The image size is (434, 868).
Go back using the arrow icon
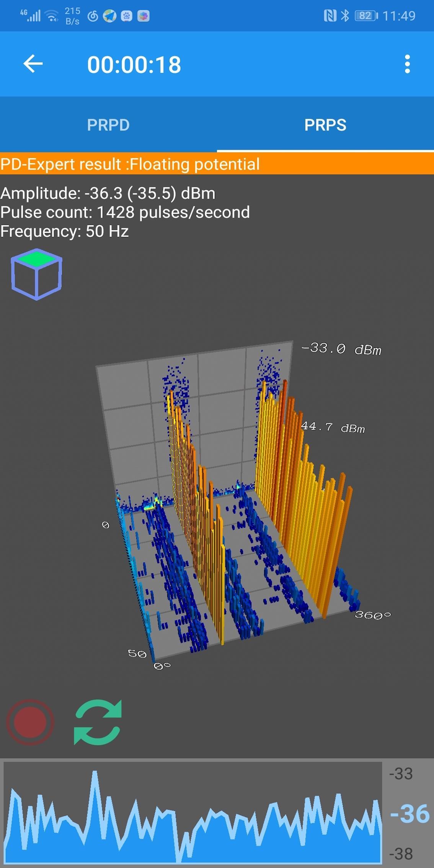click(x=33, y=64)
